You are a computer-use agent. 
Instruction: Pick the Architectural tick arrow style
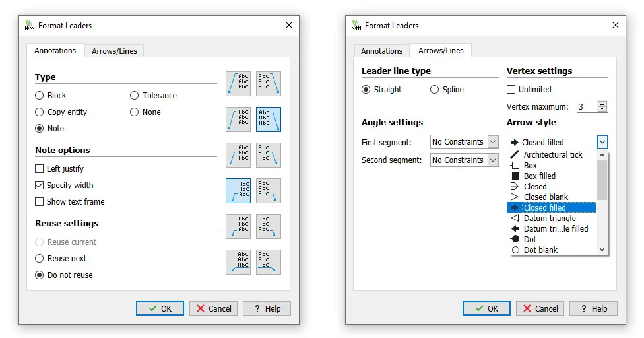click(x=552, y=154)
